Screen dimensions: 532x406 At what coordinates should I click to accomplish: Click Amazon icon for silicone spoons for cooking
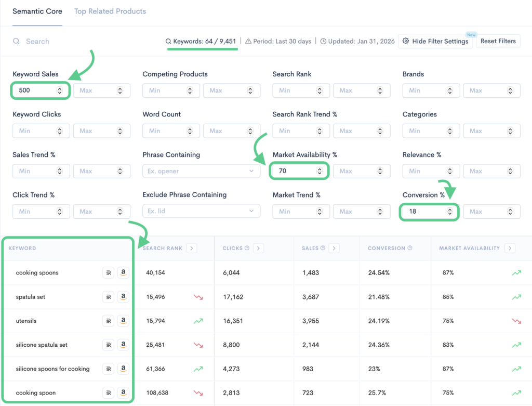coord(123,369)
